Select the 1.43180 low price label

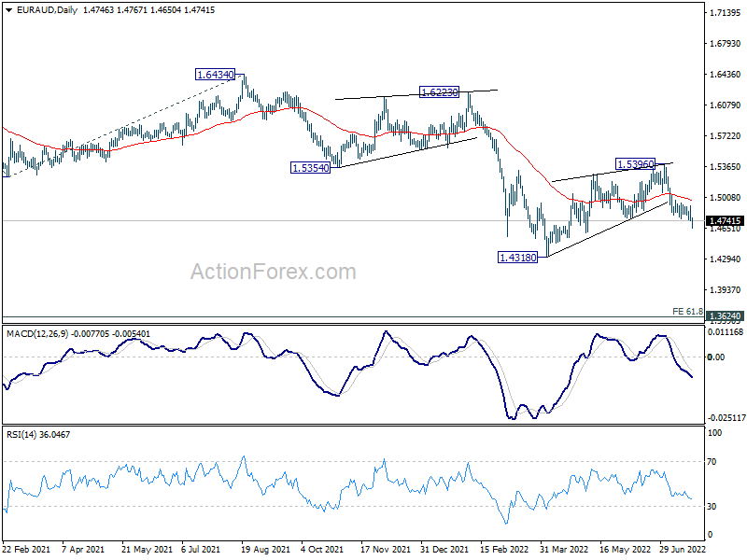pos(517,258)
